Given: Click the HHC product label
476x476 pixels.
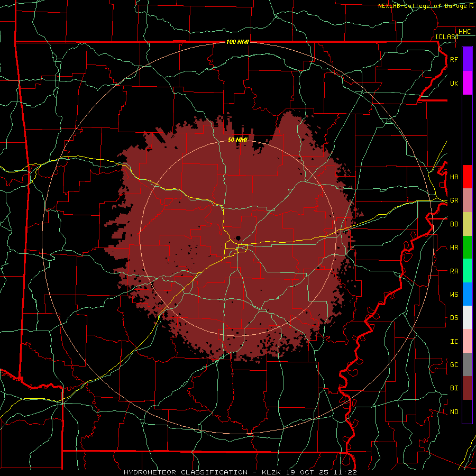Looking at the screenshot, I should tap(464, 32).
